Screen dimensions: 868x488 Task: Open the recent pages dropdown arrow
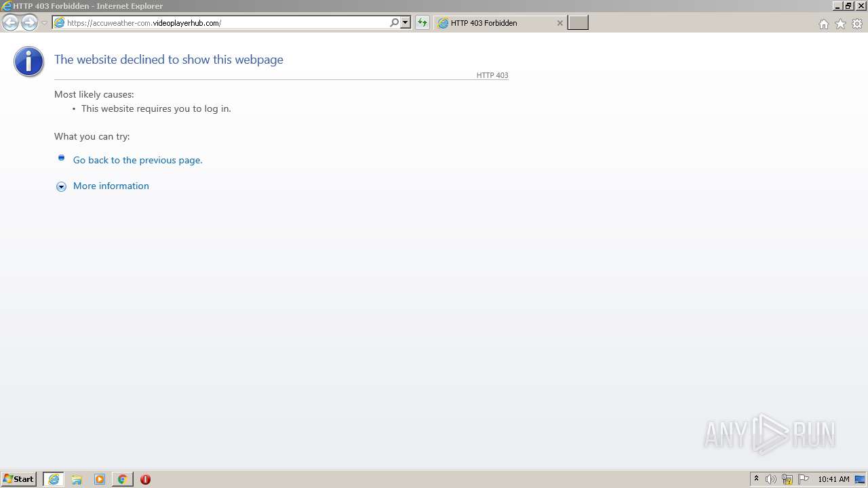coord(44,23)
